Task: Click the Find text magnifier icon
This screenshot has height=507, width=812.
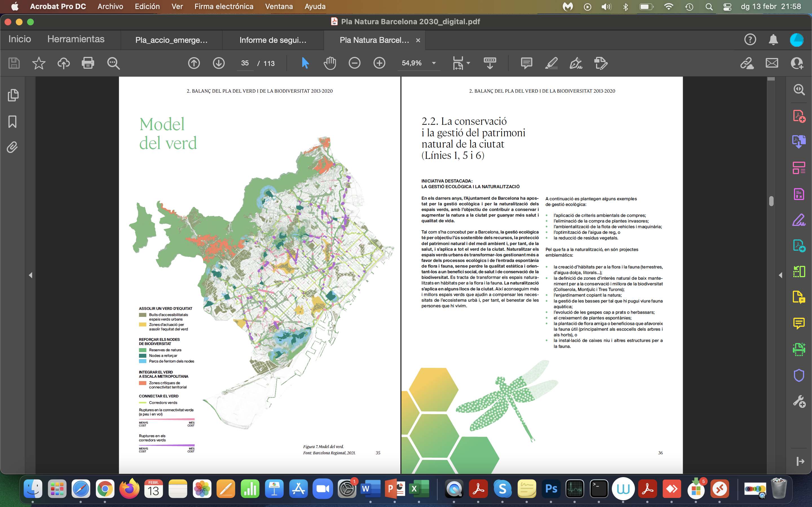Action: pos(113,63)
